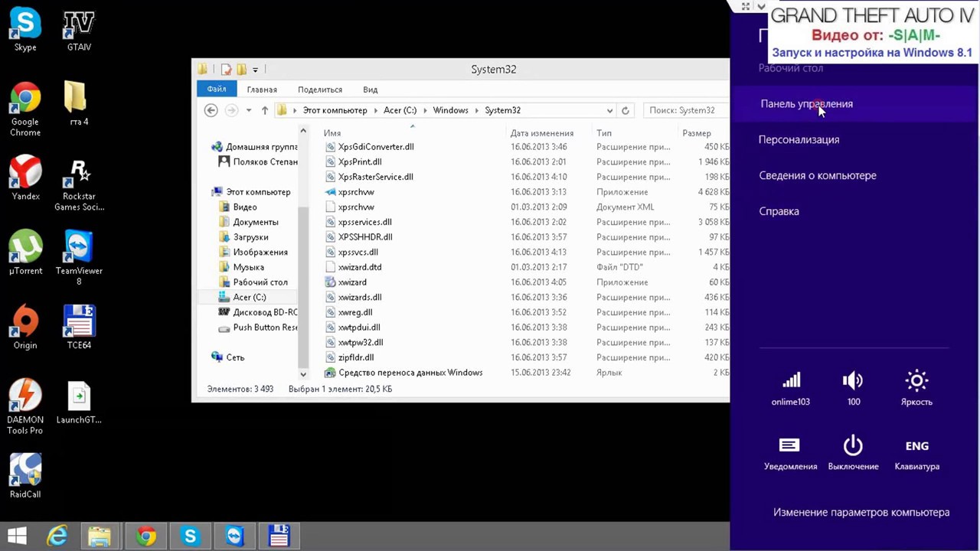The height and width of the screenshot is (551, 980).
Task: Open DAEMON Tools Pro desktop shortcut
Action: tap(25, 407)
